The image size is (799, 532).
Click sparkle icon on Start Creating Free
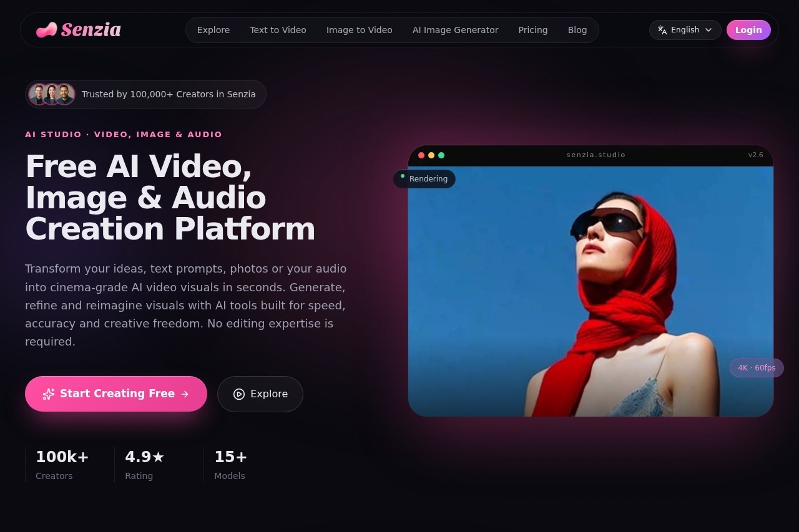coord(49,394)
